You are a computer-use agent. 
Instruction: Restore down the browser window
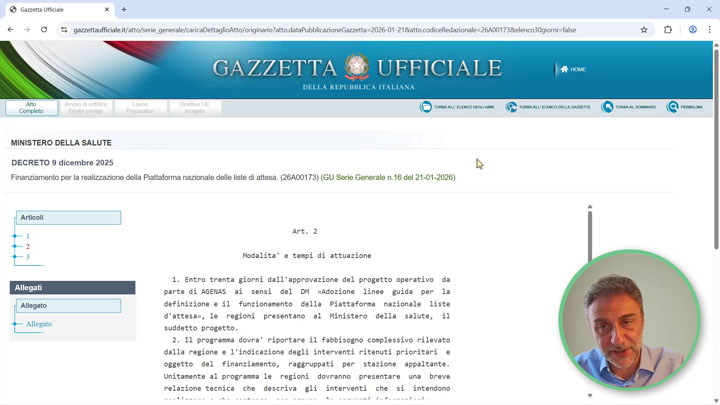[687, 9]
